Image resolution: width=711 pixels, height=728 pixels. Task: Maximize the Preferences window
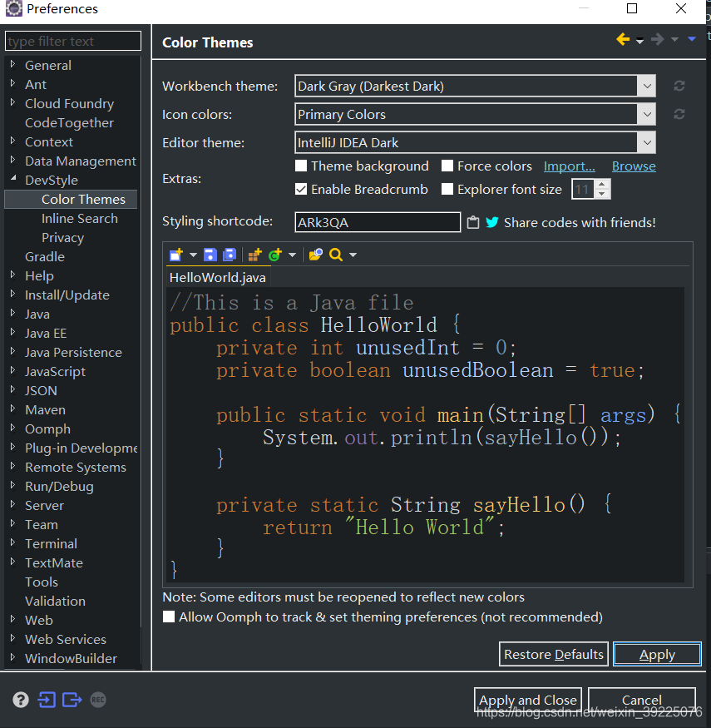tap(632, 8)
